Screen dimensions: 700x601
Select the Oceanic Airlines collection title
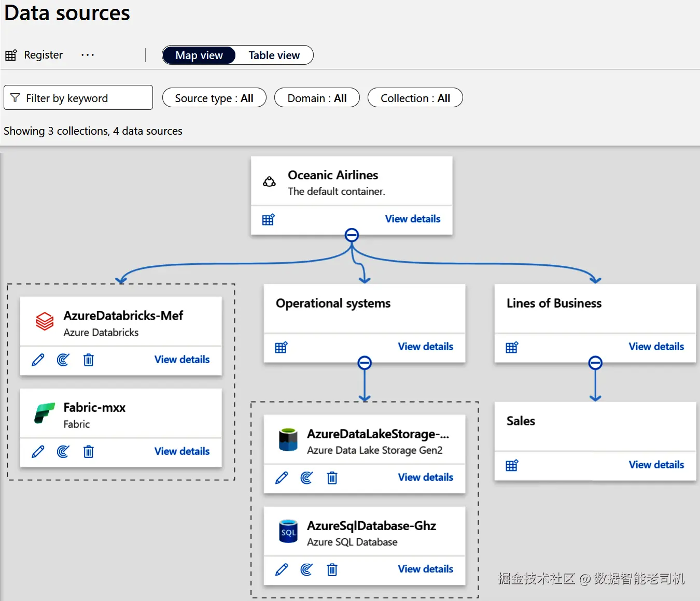click(x=333, y=175)
